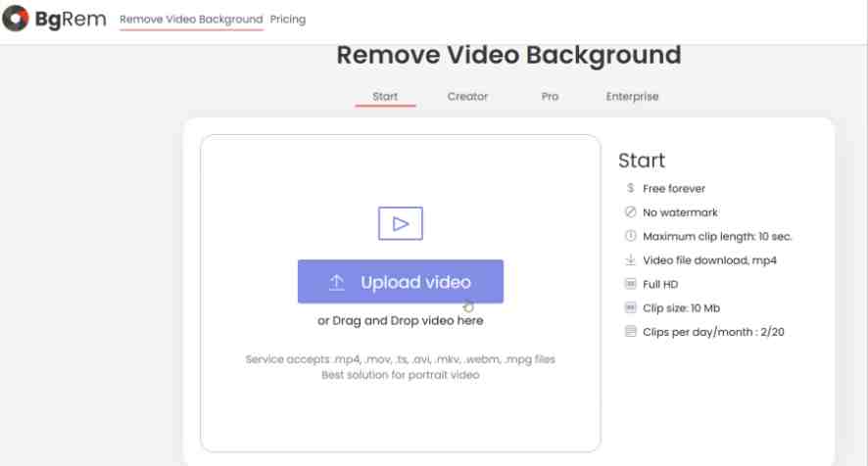The height and width of the screenshot is (466, 868).
Task: Switch to the Enterprise plan tab
Action: tap(632, 96)
